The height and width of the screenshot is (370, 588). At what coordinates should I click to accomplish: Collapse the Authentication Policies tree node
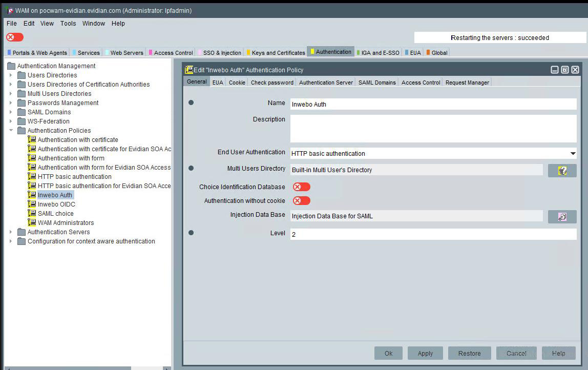(11, 131)
